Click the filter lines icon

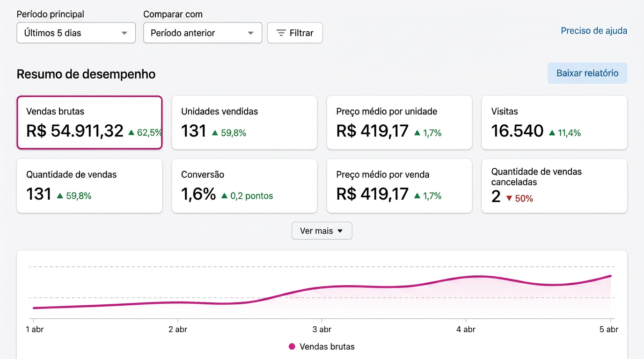click(281, 33)
